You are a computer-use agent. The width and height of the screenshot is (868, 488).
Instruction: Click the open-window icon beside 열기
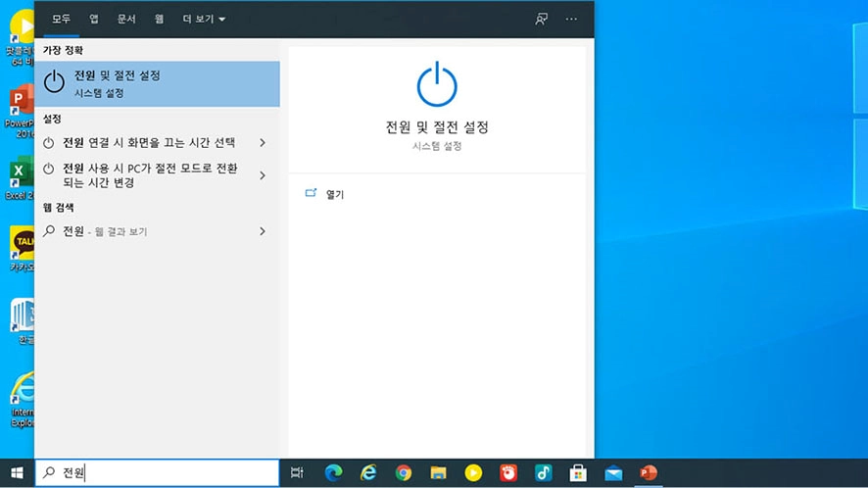coord(311,193)
